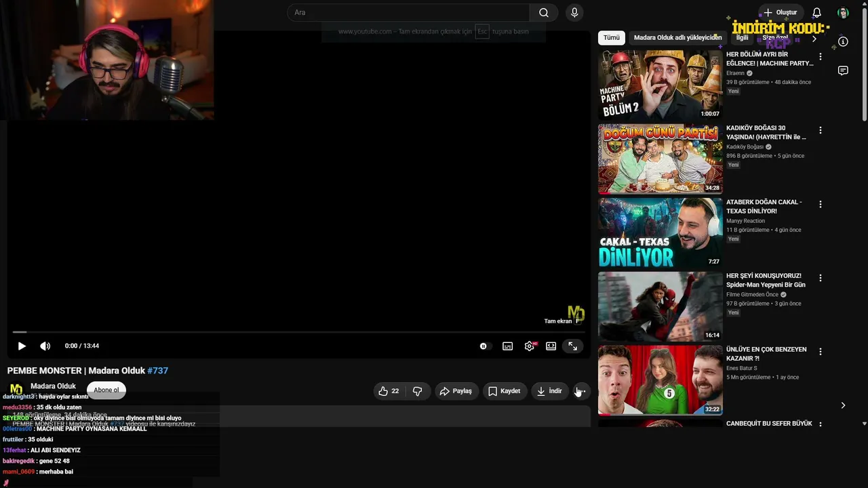Submit search with the magnifier icon

pos(544,13)
